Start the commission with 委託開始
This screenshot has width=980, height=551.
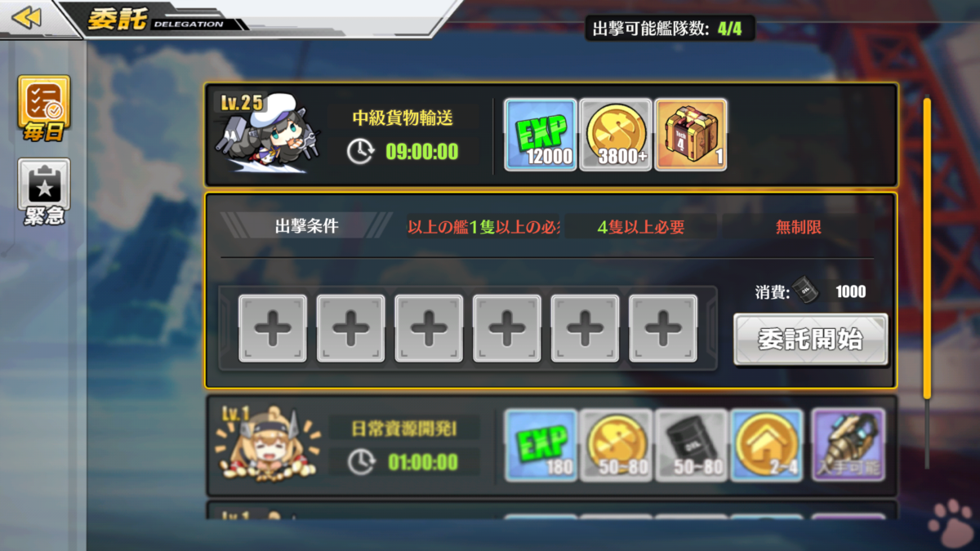pyautogui.click(x=810, y=340)
